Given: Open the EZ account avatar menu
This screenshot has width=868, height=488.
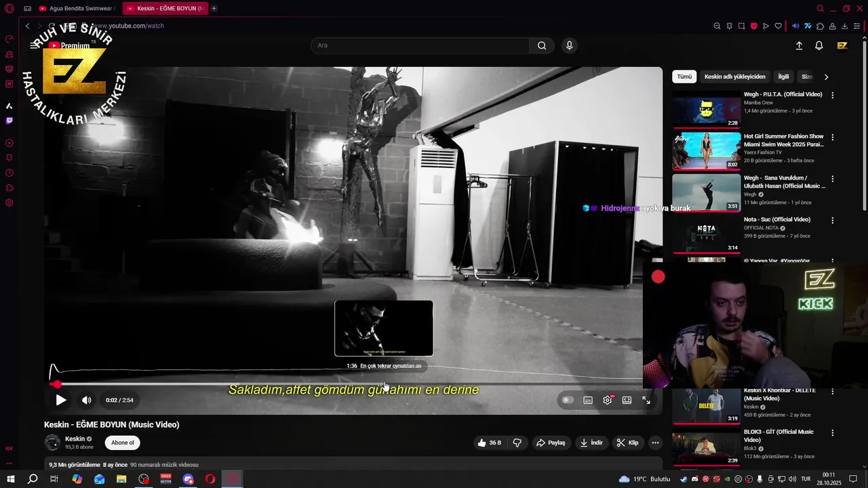Looking at the screenshot, I should (842, 45).
